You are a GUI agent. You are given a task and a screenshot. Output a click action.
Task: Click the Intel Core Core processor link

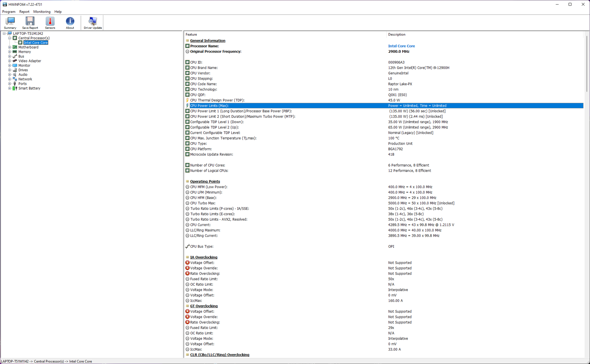pyautogui.click(x=401, y=46)
